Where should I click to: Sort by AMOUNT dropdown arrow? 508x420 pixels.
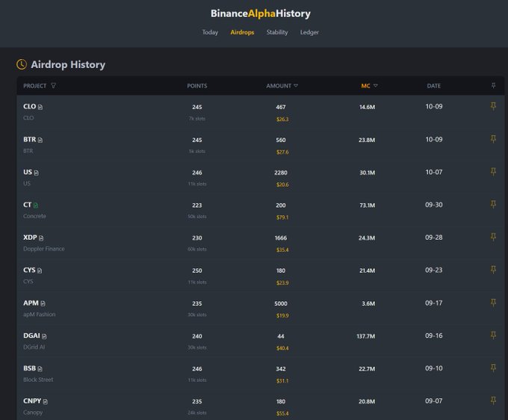(296, 85)
